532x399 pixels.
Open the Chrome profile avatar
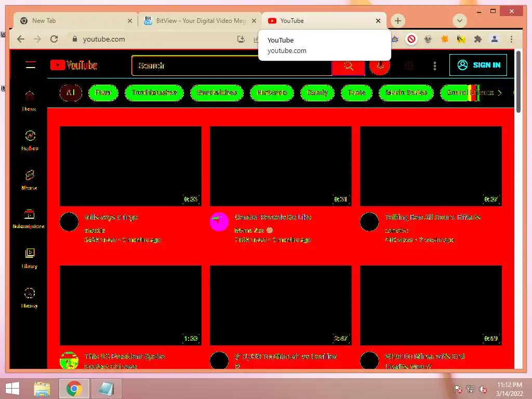[x=495, y=39]
